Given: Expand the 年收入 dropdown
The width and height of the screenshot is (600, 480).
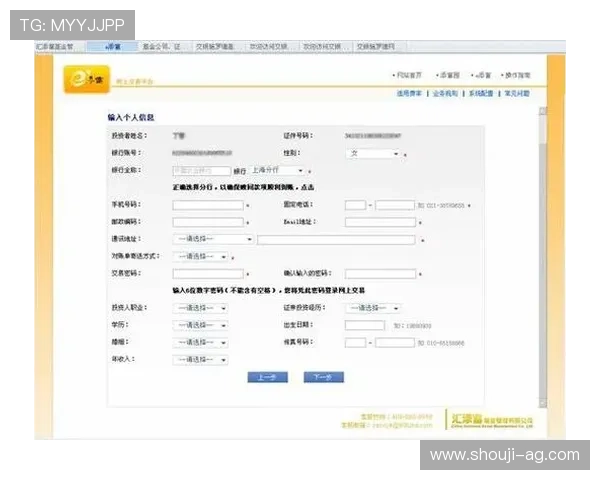Looking at the screenshot, I should 201,359.
